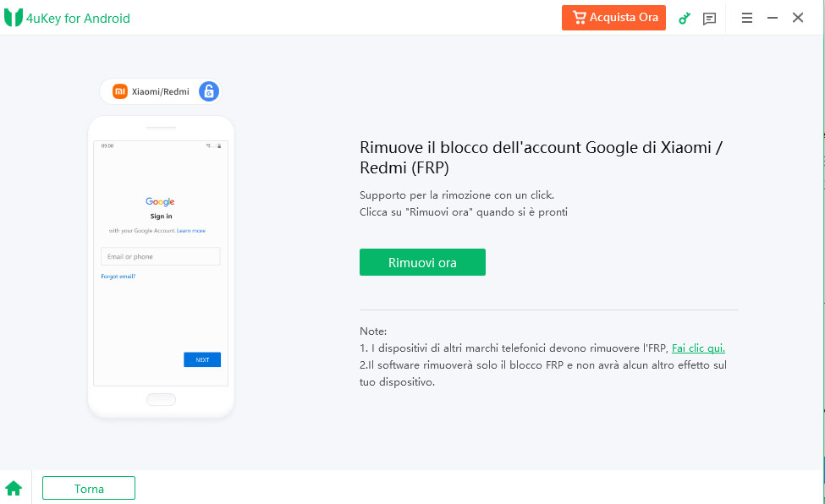The width and height of the screenshot is (825, 504).
Task: Open the hamburger menu
Action: tap(747, 18)
